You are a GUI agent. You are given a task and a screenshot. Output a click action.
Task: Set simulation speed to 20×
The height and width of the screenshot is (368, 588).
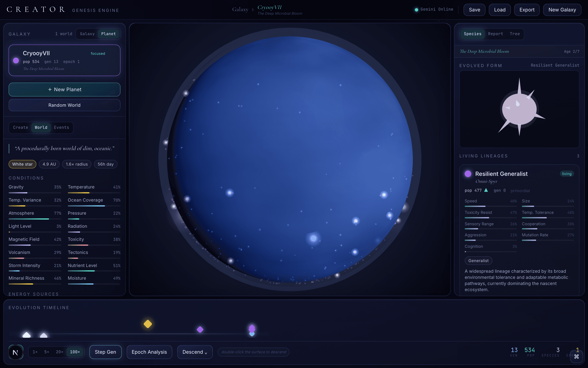[60, 352]
